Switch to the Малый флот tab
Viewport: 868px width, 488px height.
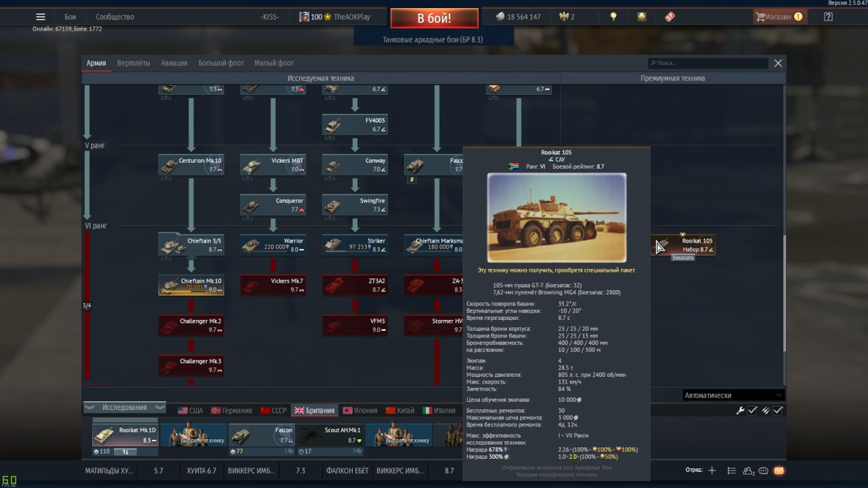pyautogui.click(x=274, y=63)
